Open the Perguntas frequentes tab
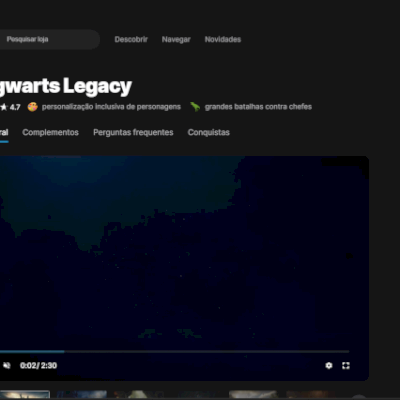This screenshot has height=400, width=400. point(133,132)
